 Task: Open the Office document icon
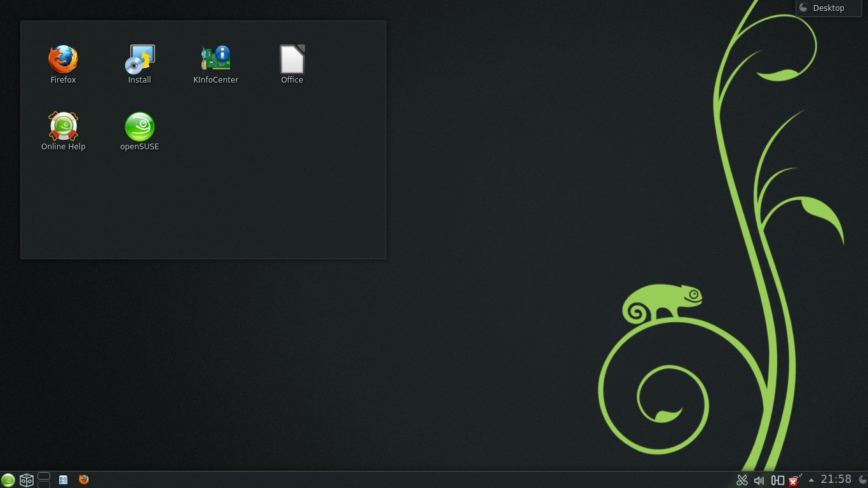[292, 59]
